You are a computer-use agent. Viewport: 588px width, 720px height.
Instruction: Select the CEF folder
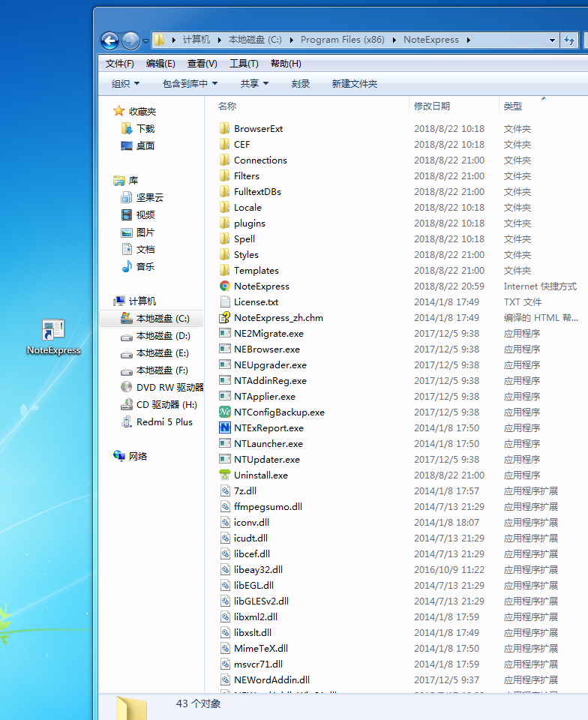coord(235,144)
